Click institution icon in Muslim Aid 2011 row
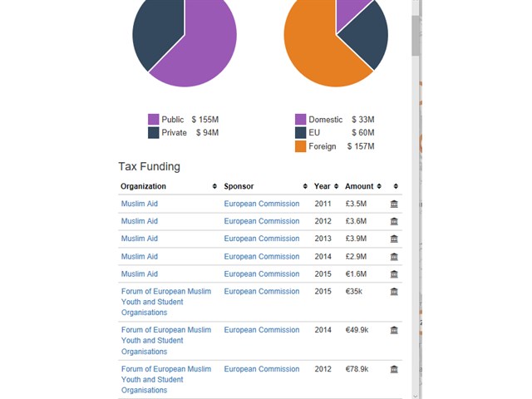This screenshot has height=399, width=532. tap(394, 204)
